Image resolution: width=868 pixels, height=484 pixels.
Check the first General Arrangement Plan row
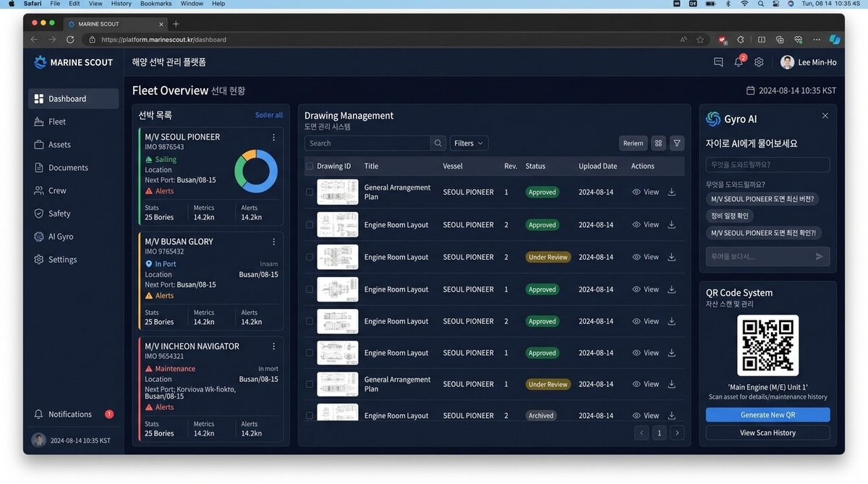310,192
